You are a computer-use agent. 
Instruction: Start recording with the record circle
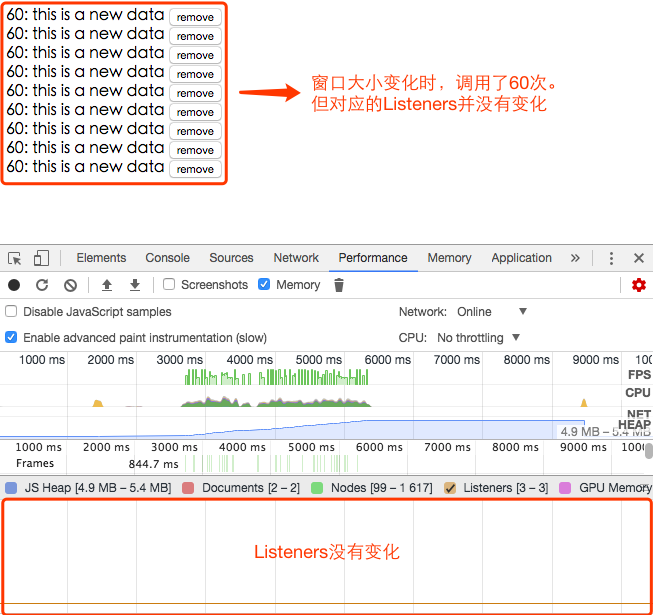[x=14, y=285]
